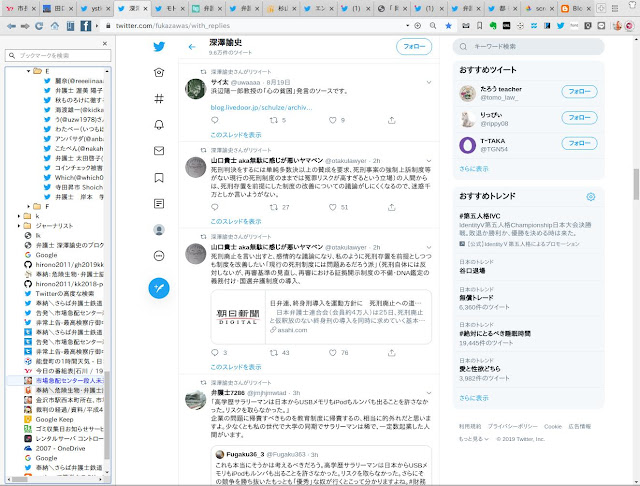Viewport: 640px width, 486px height.
Task: Go back with the arrow beside 深澤諭史
Action: (x=192, y=47)
